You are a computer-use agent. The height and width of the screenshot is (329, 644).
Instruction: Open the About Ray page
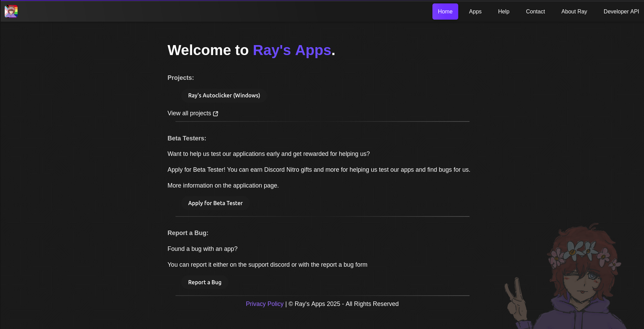click(x=574, y=12)
